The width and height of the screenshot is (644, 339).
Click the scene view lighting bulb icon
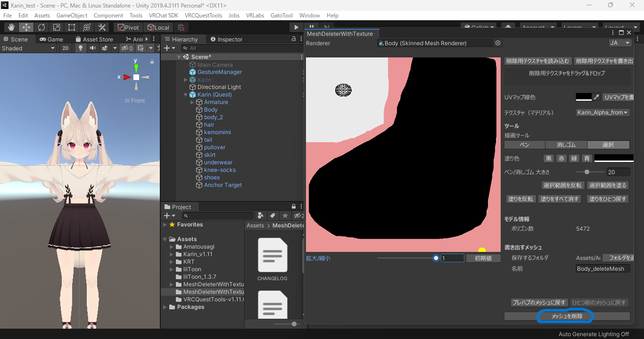81,48
